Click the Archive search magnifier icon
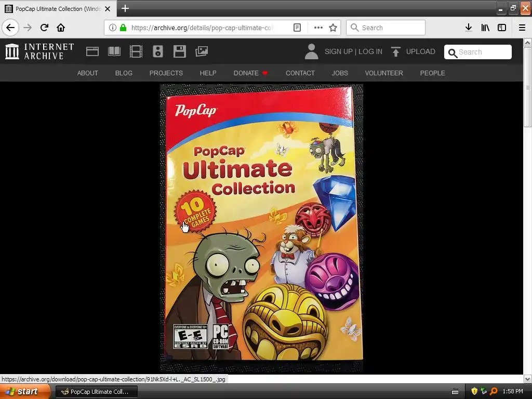 tap(453, 53)
